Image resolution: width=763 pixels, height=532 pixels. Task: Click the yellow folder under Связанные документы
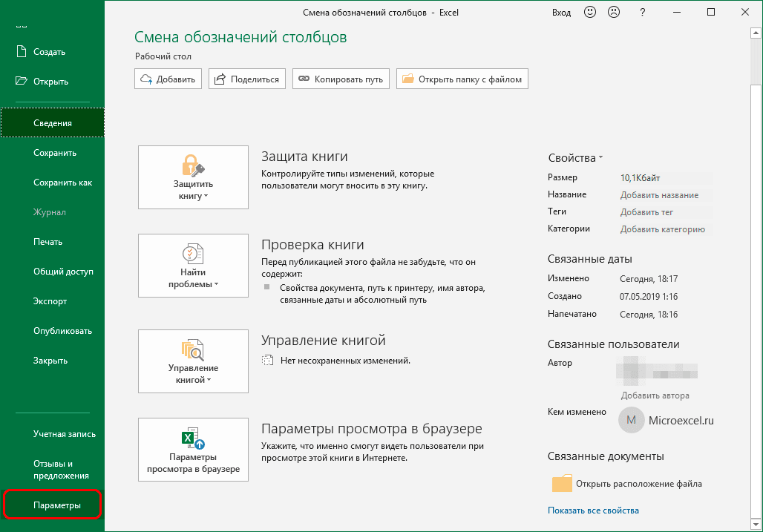tap(562, 483)
